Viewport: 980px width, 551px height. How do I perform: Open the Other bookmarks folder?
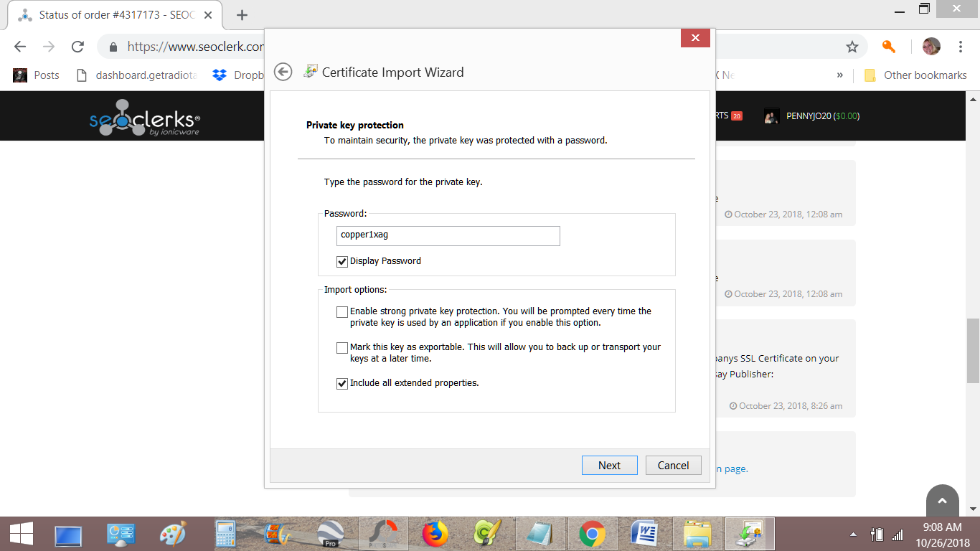(915, 75)
